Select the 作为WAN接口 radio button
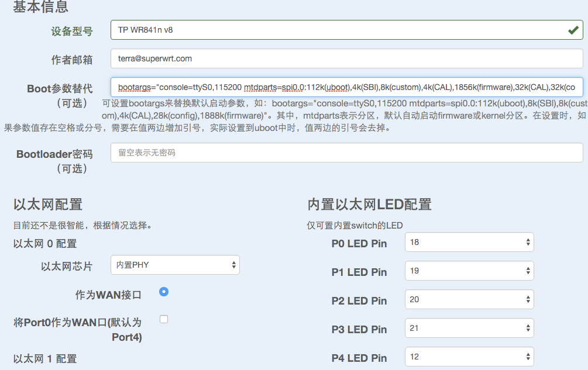 [x=164, y=291]
